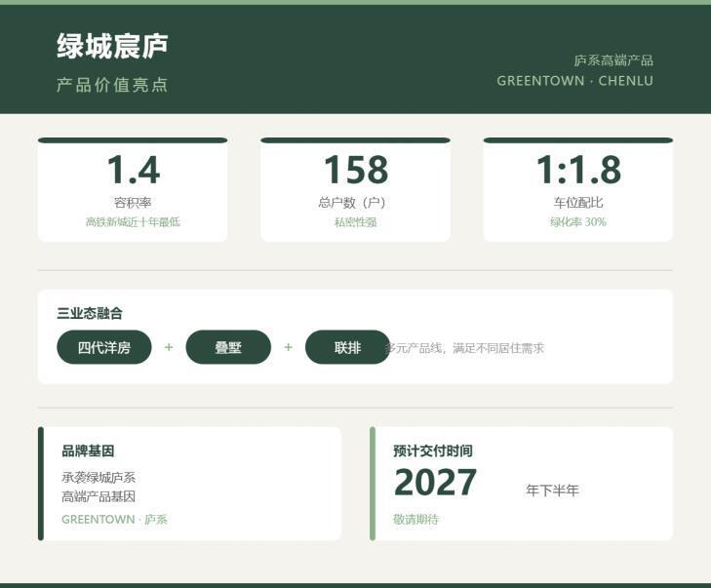Click 多元产品线，满足不同居住需求 text
This screenshot has width=711, height=588.
click(x=464, y=348)
